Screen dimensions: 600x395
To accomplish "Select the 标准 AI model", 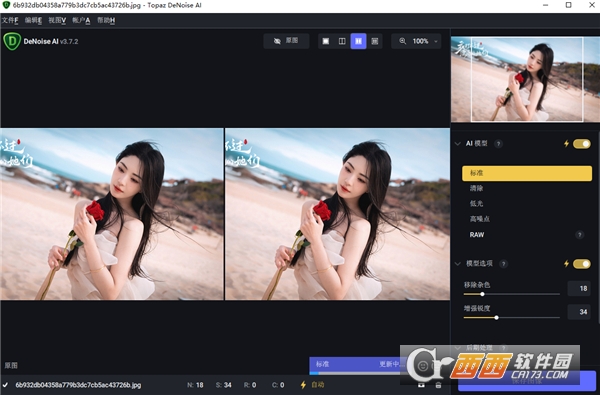I will coord(527,173).
